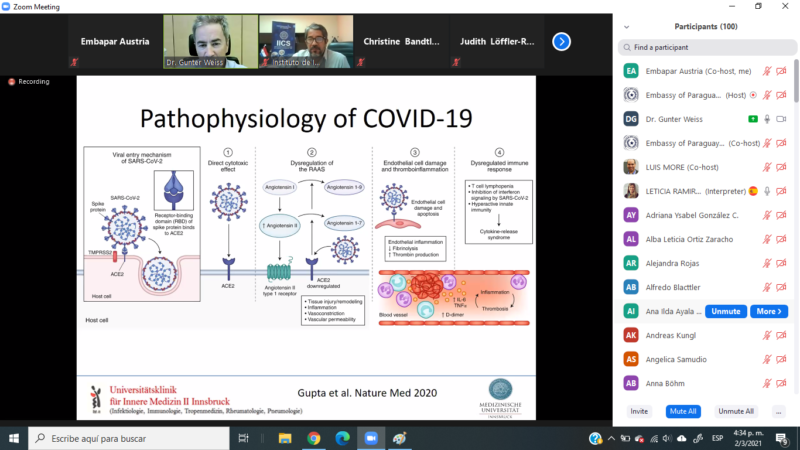
Task: Click the OneDrive cloud tray icon
Action: tap(682, 438)
